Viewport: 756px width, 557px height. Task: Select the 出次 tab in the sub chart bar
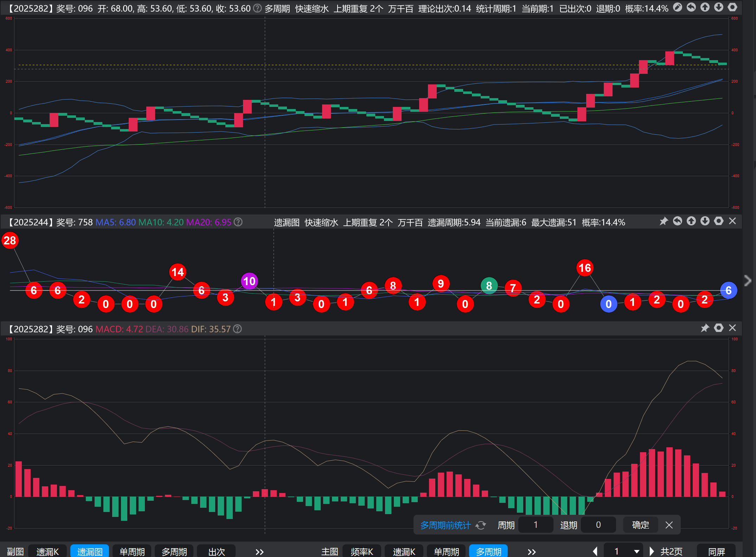pos(216,551)
